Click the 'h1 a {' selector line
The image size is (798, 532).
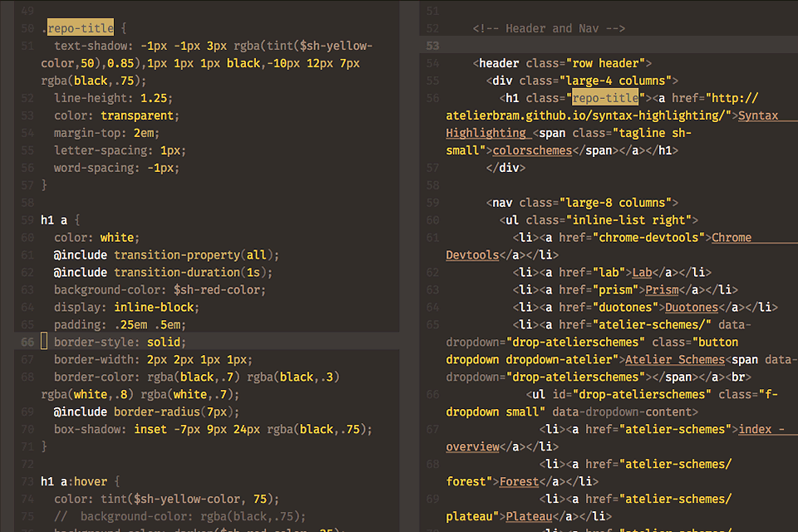pyautogui.click(x=61, y=220)
